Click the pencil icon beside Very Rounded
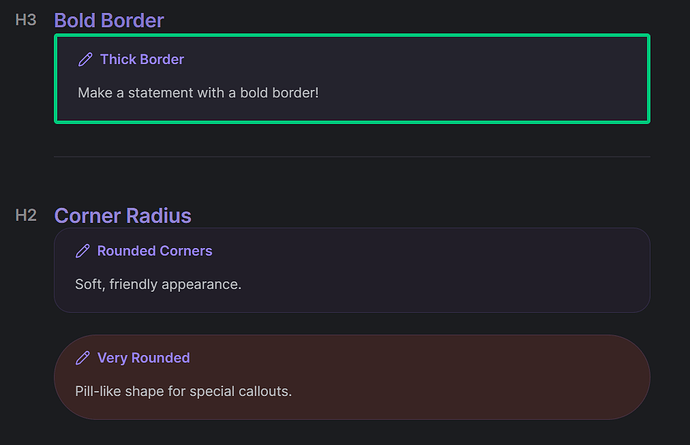The height and width of the screenshot is (445, 690). tap(83, 358)
